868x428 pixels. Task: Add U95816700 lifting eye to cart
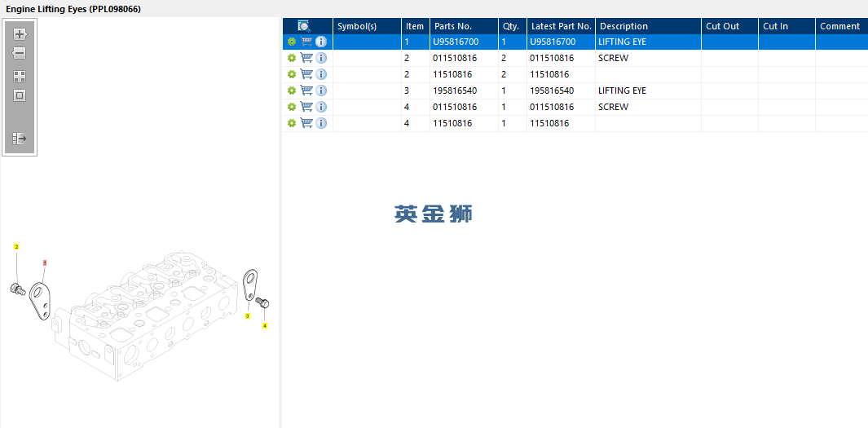306,42
